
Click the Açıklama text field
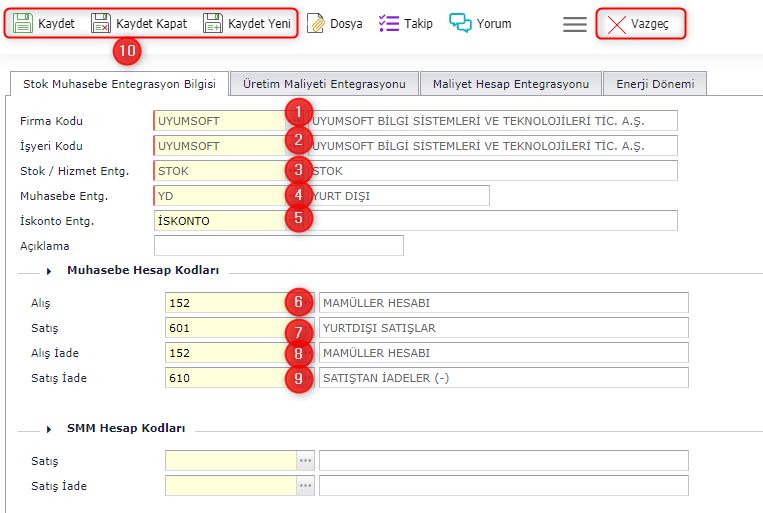(x=278, y=246)
